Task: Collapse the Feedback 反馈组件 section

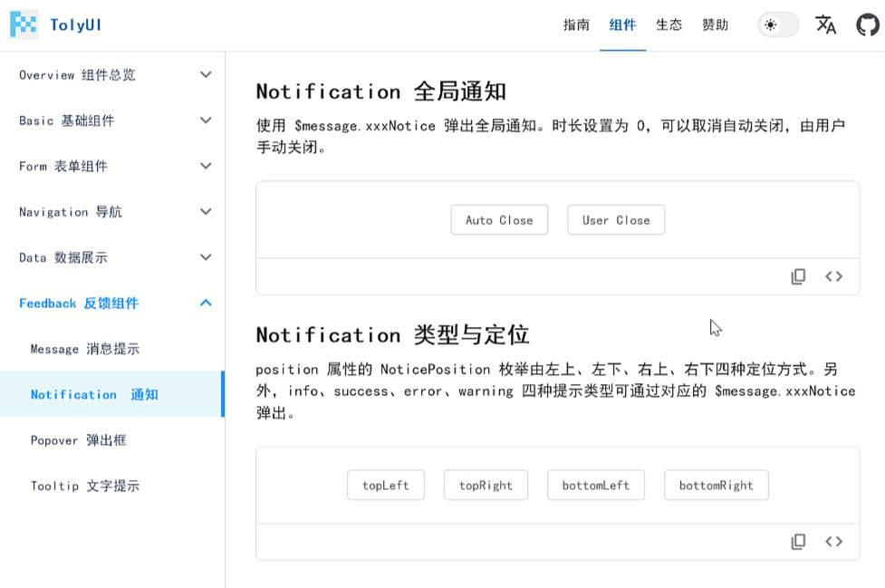Action: click(x=113, y=303)
